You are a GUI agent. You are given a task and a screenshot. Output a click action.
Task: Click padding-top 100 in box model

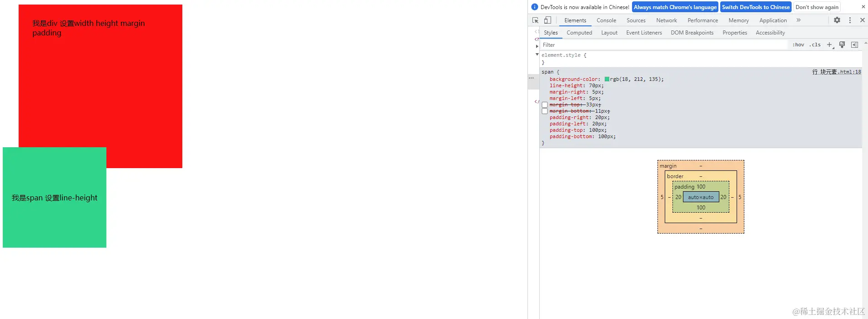(701, 187)
